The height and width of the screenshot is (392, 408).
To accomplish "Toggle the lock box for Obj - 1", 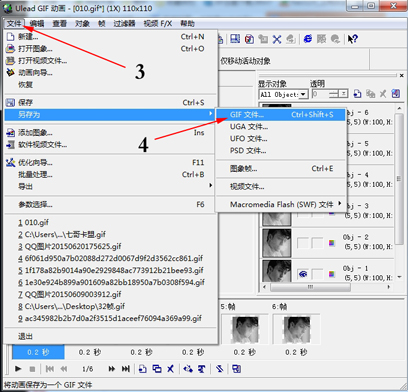I will (317, 274).
